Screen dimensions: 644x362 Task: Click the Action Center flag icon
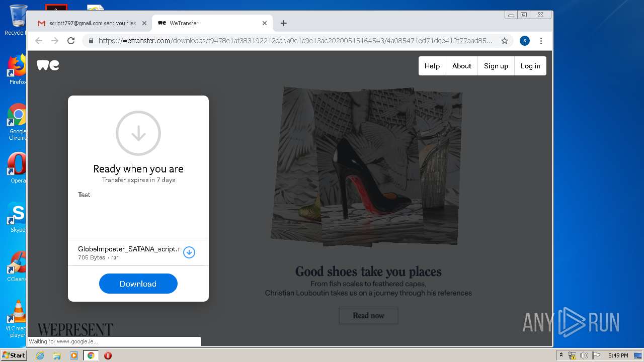596,355
